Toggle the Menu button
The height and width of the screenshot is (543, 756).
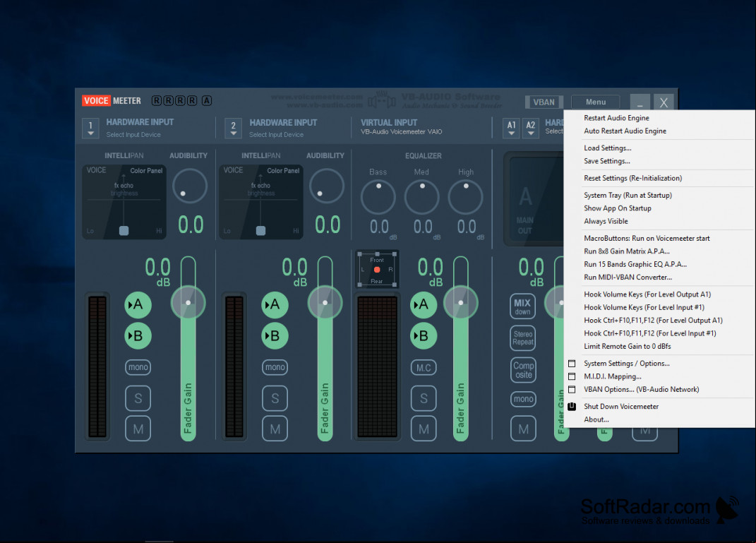point(596,102)
